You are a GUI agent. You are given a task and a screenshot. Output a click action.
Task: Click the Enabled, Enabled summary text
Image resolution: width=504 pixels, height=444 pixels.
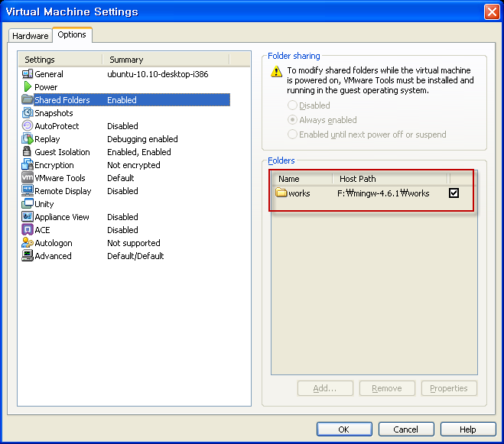point(139,152)
